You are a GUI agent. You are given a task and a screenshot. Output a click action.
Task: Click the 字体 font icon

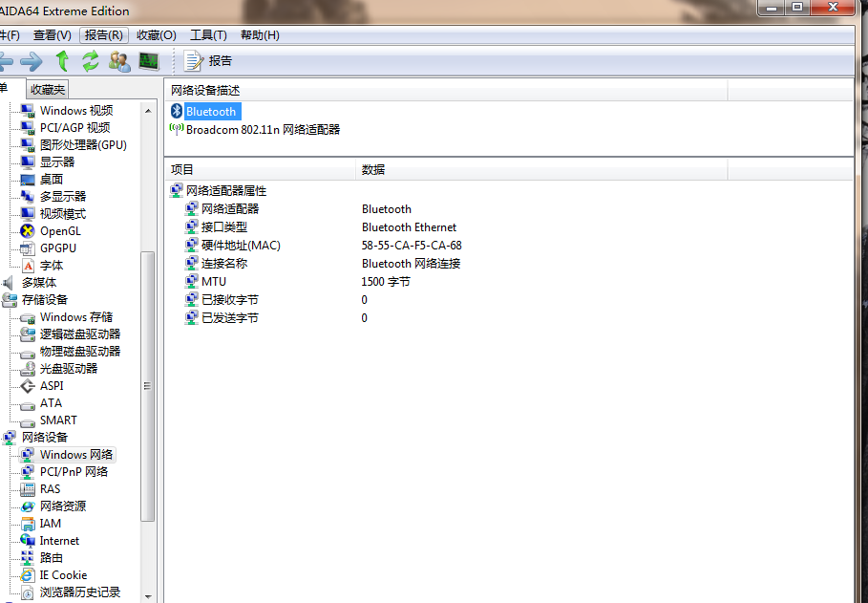(x=28, y=266)
